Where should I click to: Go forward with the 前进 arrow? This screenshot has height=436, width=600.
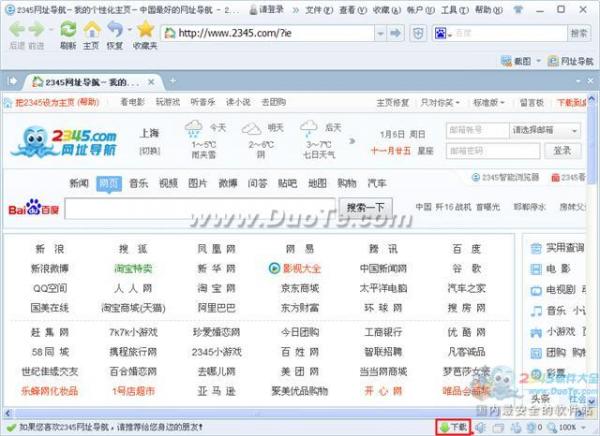click(x=37, y=30)
